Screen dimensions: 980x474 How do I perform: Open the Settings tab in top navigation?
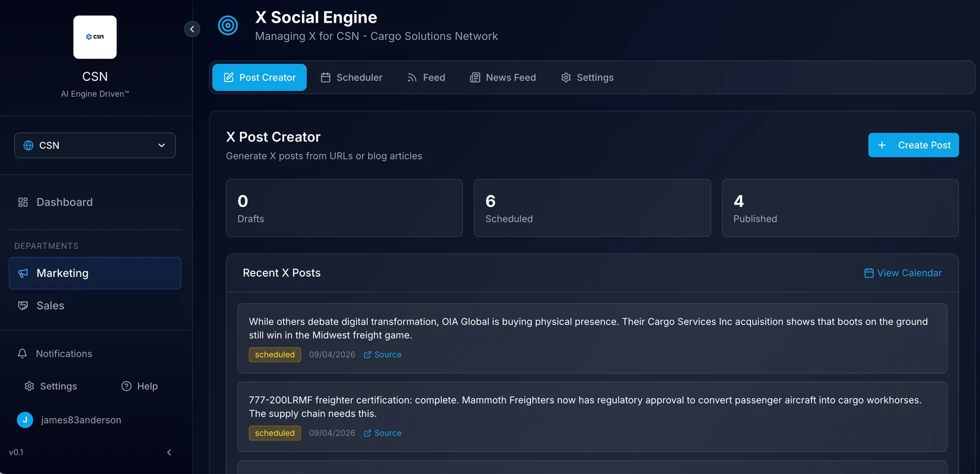[x=587, y=78]
